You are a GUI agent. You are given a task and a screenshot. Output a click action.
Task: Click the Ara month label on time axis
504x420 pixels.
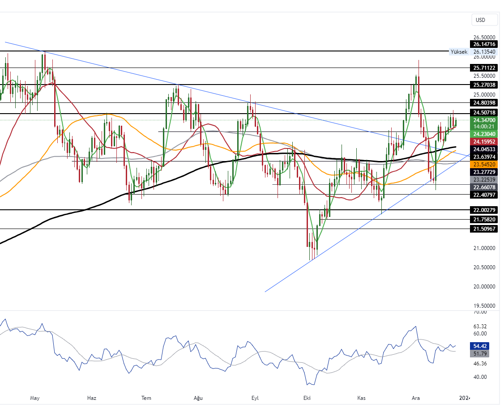tap(416, 398)
